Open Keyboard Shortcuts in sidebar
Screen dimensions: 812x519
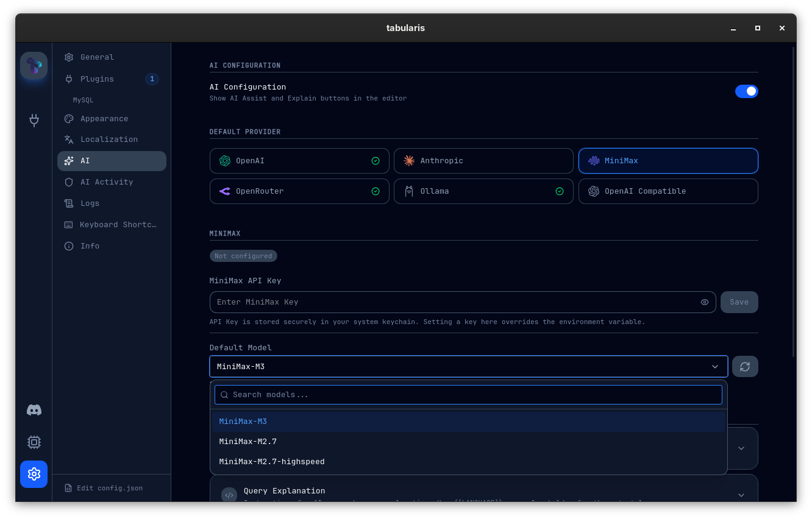coord(112,225)
